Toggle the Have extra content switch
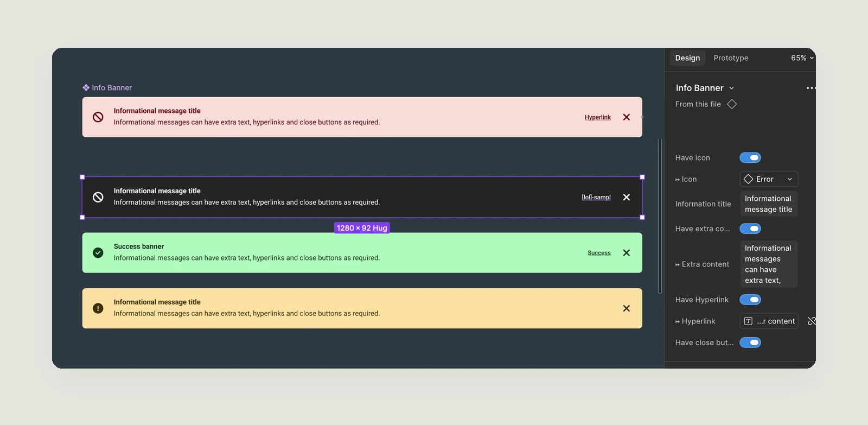The image size is (868, 425). pyautogui.click(x=750, y=229)
